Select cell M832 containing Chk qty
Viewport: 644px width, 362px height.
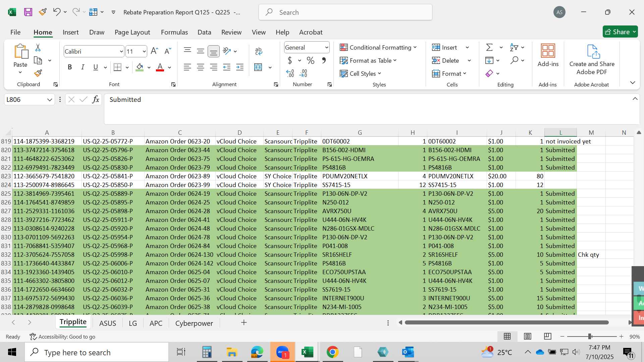pos(591,255)
